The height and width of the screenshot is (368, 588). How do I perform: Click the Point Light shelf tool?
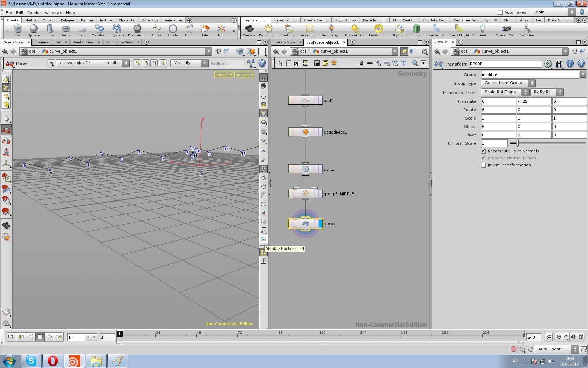[268, 30]
